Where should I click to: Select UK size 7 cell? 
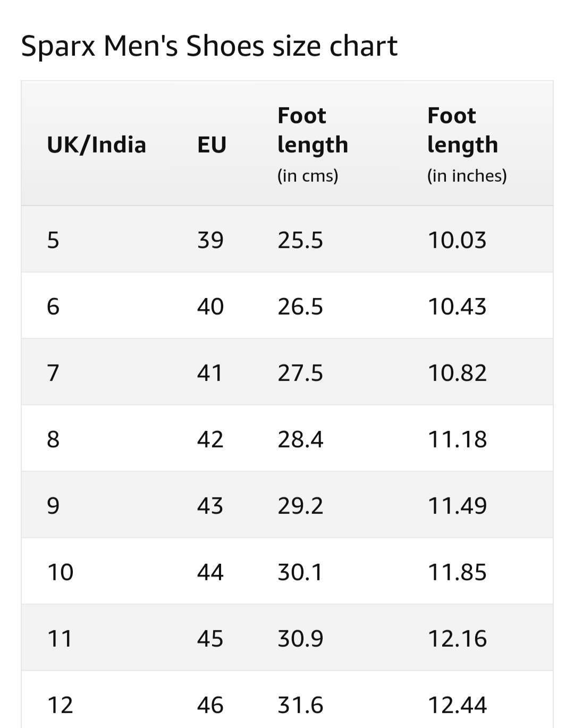(53, 373)
